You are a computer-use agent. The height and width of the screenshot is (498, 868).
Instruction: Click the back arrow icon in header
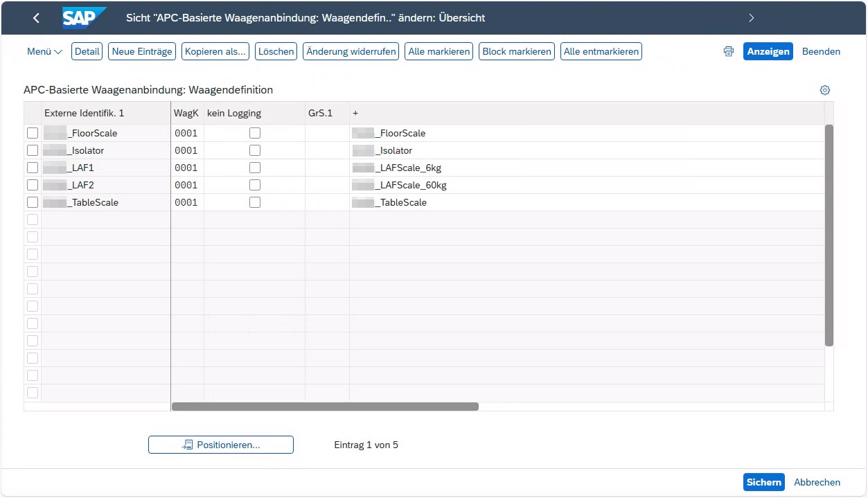pos(37,18)
